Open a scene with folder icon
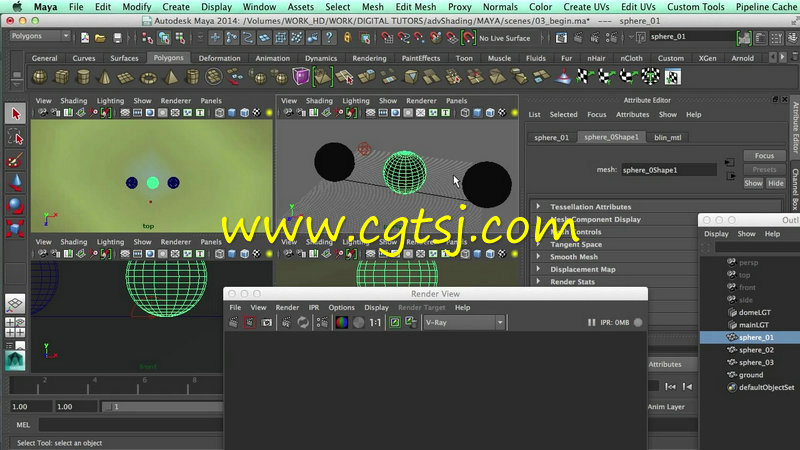The height and width of the screenshot is (450, 800). (x=101, y=38)
